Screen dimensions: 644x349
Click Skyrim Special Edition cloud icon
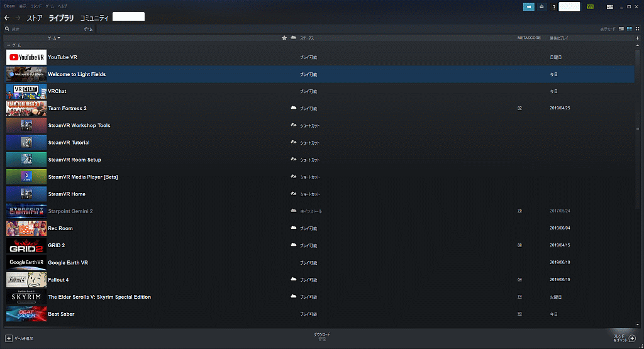tap(293, 296)
